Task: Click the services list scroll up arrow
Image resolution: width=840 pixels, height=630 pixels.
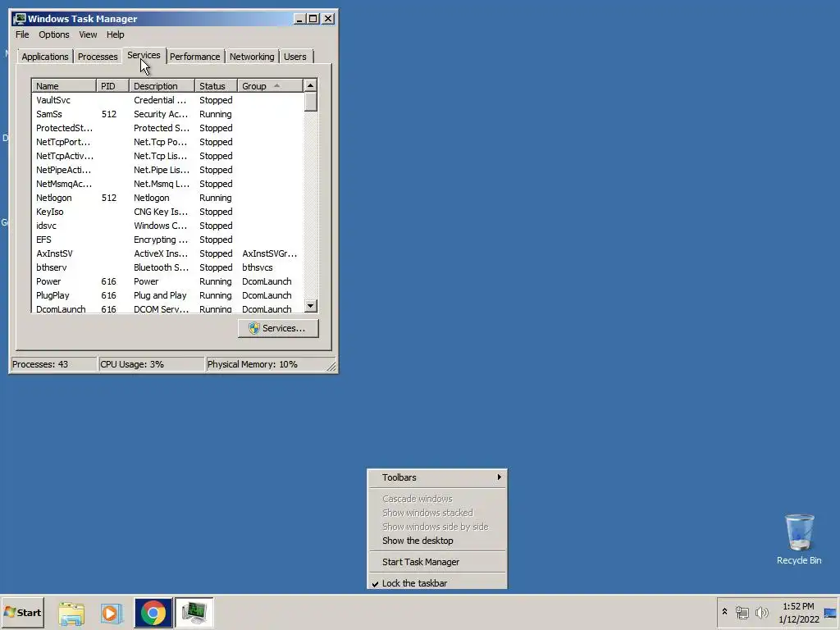Action: (311, 85)
